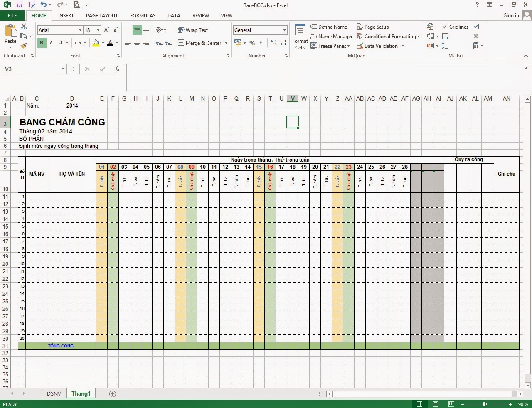The height and width of the screenshot is (408, 532).
Task: Decrease font size with the smaller A
Action: pos(116,30)
